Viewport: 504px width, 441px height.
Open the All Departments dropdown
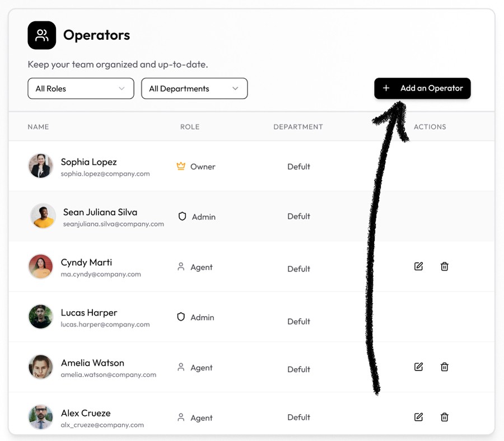click(194, 88)
